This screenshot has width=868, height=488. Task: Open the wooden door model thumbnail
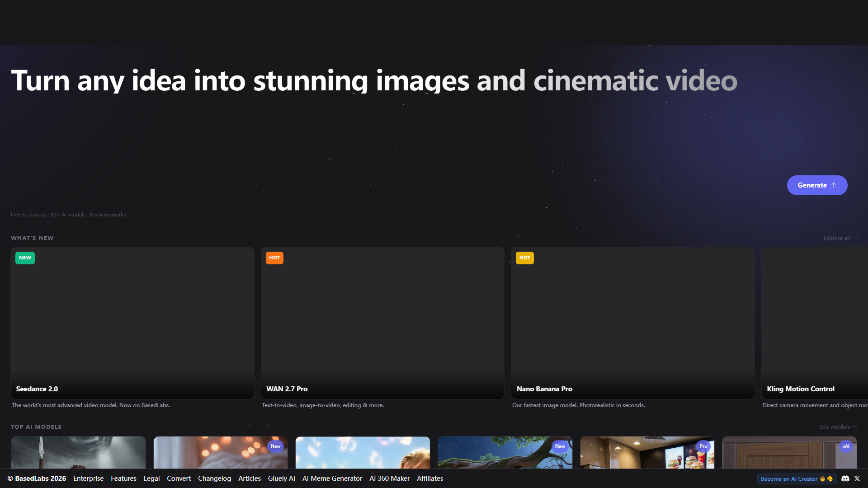(789, 452)
